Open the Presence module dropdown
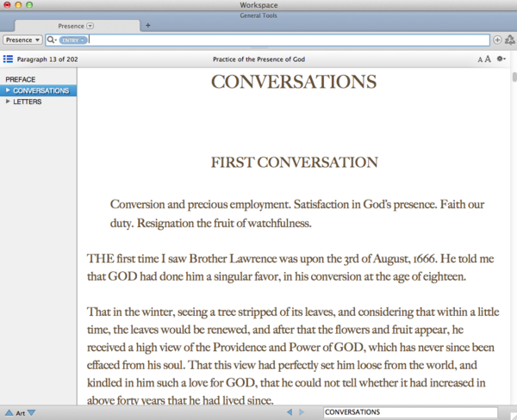517x420 pixels. [x=22, y=40]
